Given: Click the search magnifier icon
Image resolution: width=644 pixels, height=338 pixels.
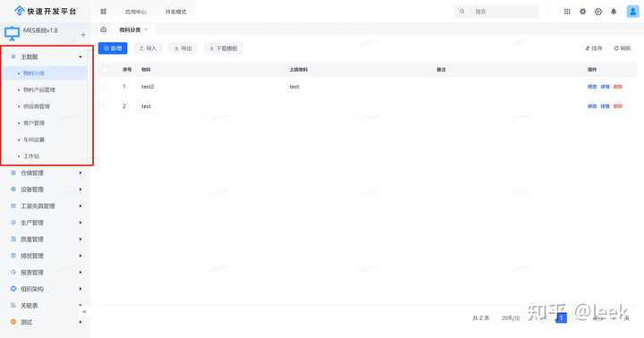Looking at the screenshot, I should coord(462,12).
